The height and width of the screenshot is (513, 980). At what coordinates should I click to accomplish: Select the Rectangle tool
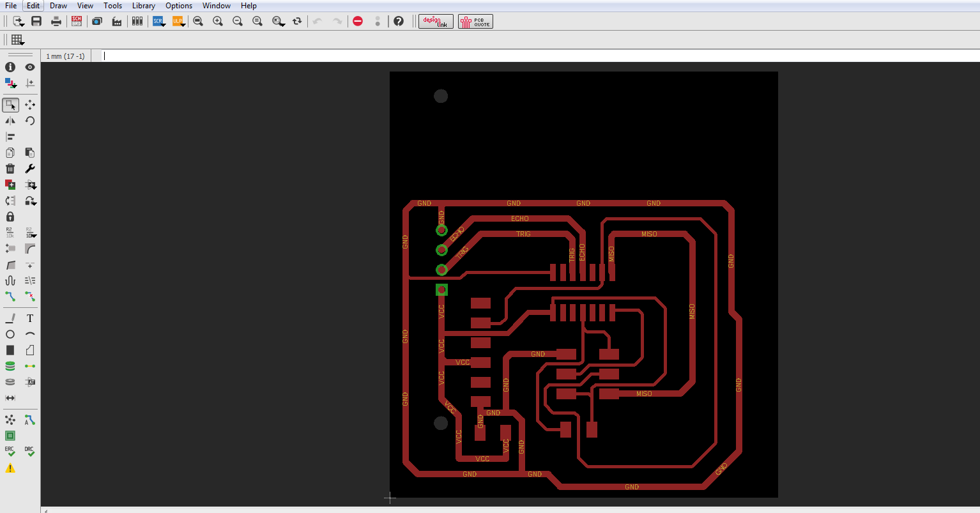[x=10, y=350]
